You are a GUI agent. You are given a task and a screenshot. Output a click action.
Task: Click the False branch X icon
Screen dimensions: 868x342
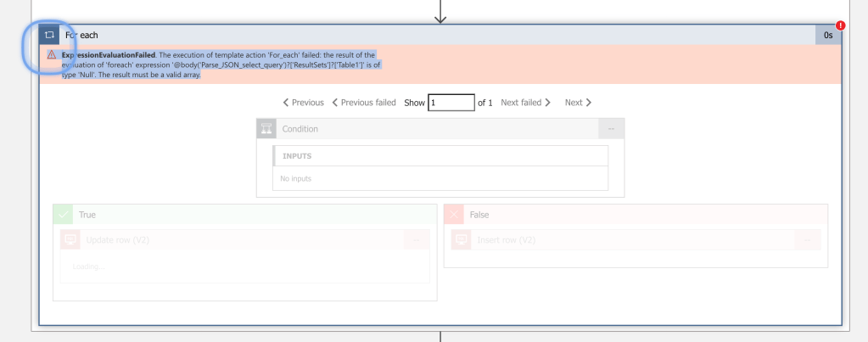coord(454,215)
